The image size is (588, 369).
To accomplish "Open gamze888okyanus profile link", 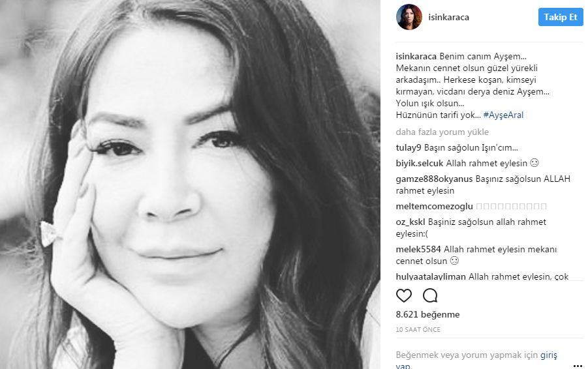I will pyautogui.click(x=434, y=179).
